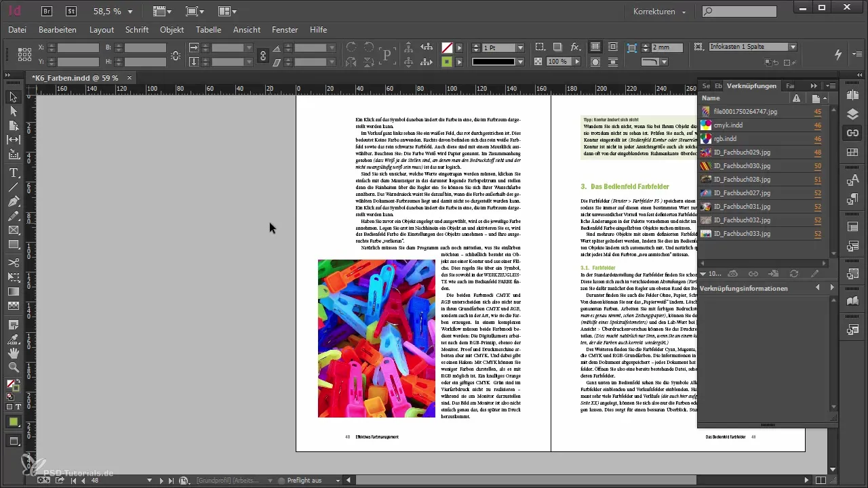Jump to page 48 link of ID_Fachbuch029.jpg
The width and height of the screenshot is (868, 488).
[817, 152]
